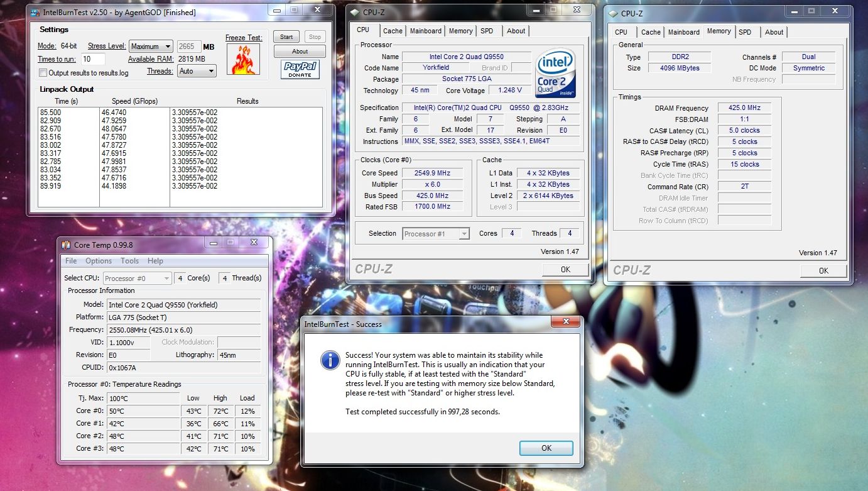Switch to Cache tab in CPU-Z CPU window
Viewport: 868px width, 491px height.
[x=393, y=31]
